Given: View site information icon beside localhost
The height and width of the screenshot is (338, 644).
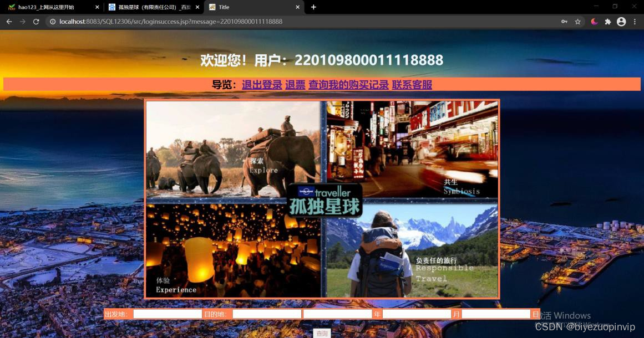Looking at the screenshot, I should click(53, 22).
